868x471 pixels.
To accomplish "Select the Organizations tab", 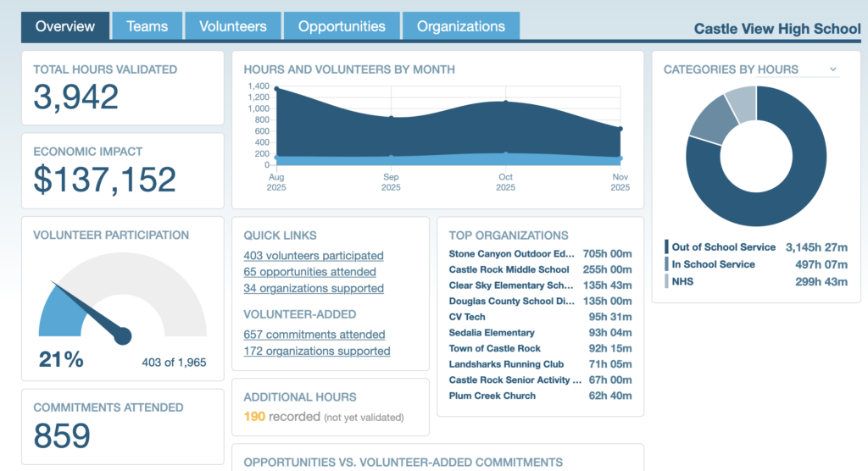I will click(x=460, y=26).
